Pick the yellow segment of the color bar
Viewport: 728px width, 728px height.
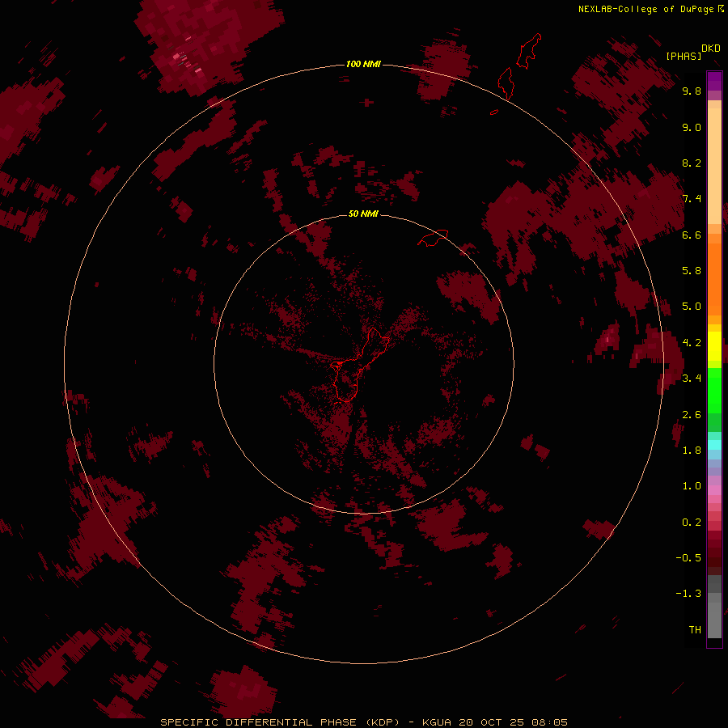pos(714,346)
